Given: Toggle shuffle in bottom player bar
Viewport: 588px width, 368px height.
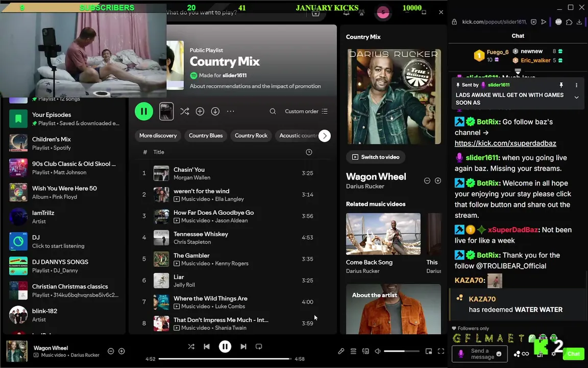Looking at the screenshot, I should coord(191,347).
